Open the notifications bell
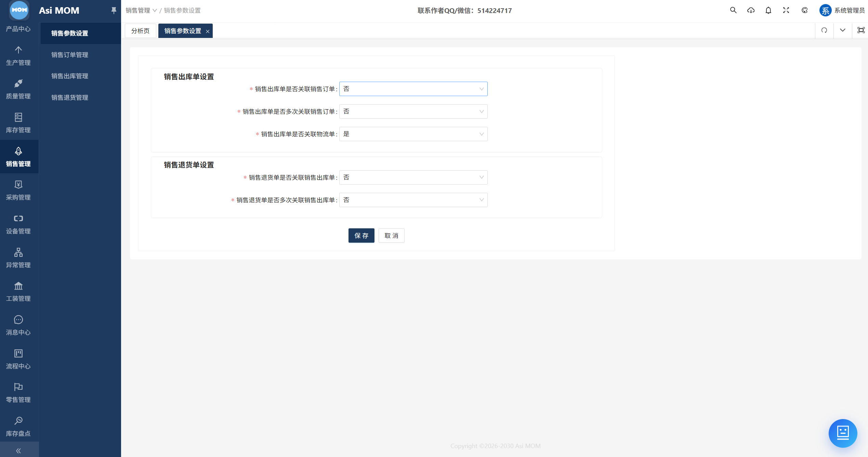The width and height of the screenshot is (868, 457). pyautogui.click(x=768, y=10)
